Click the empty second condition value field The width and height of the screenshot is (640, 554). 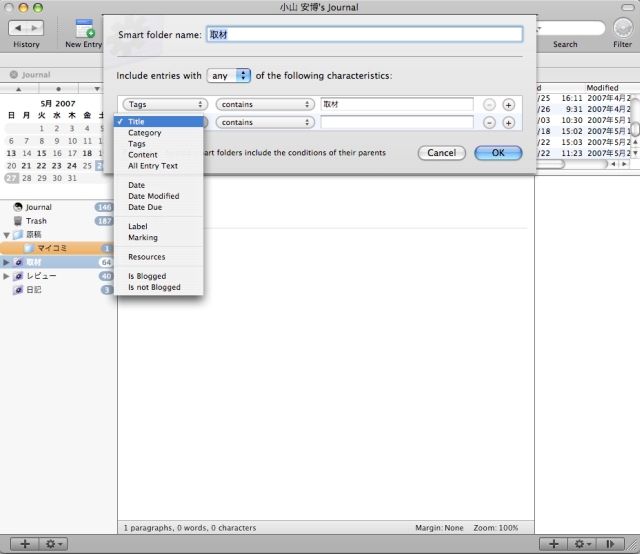pyautogui.click(x=397, y=122)
